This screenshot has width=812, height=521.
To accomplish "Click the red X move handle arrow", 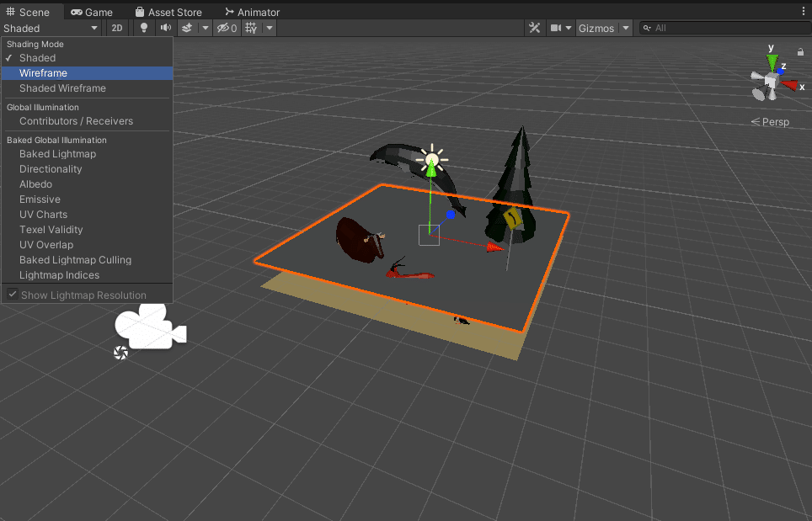I will coord(494,247).
